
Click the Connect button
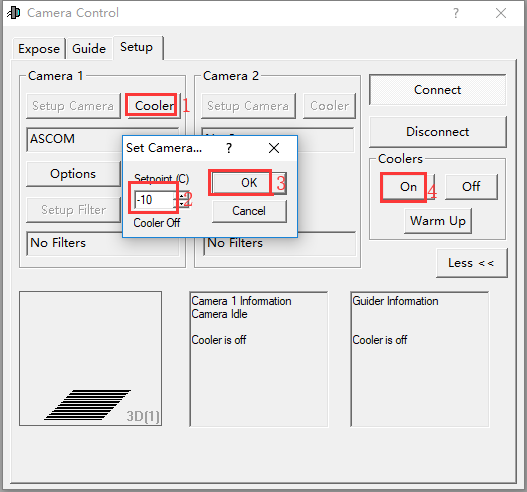point(438,90)
